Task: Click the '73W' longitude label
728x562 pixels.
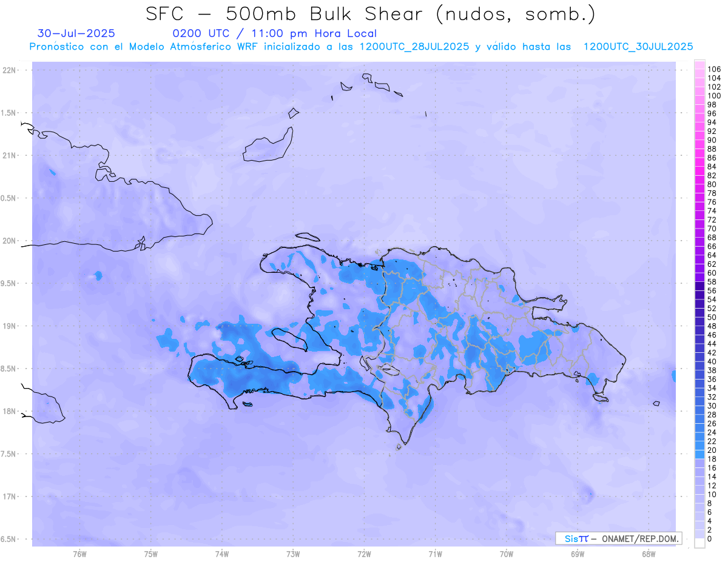Action: 293,554
